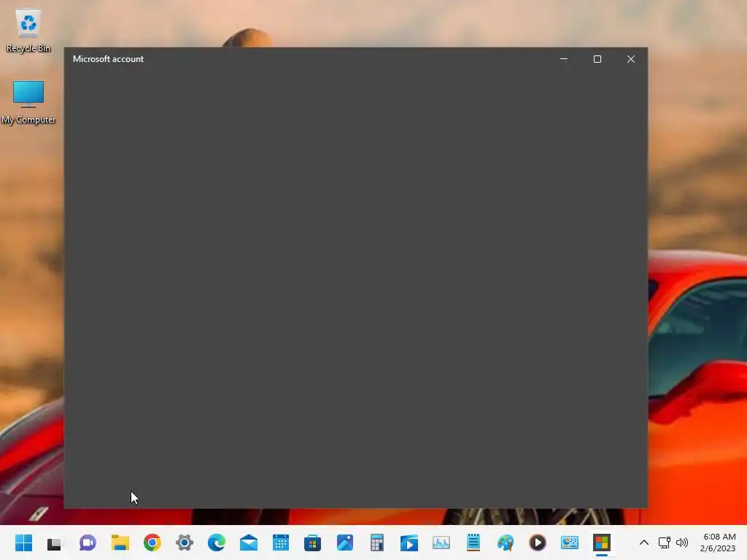747x560 pixels.
Task: Open Settings gear in the taskbar
Action: 185,542
